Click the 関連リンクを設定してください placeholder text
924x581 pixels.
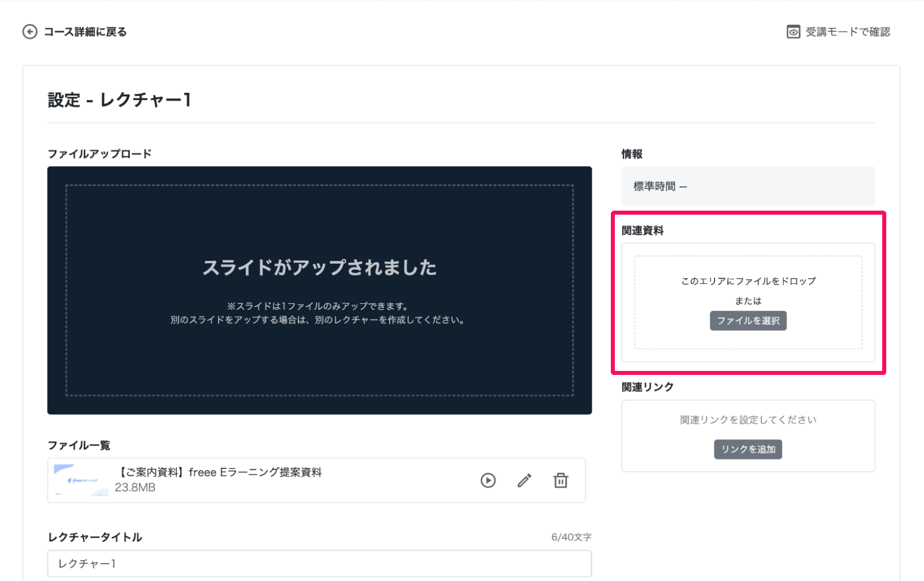point(748,420)
